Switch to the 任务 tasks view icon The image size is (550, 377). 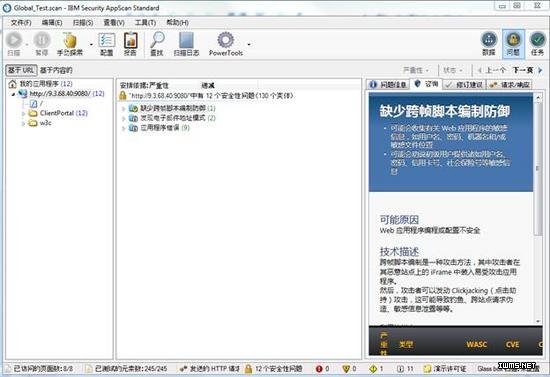pyautogui.click(x=537, y=40)
